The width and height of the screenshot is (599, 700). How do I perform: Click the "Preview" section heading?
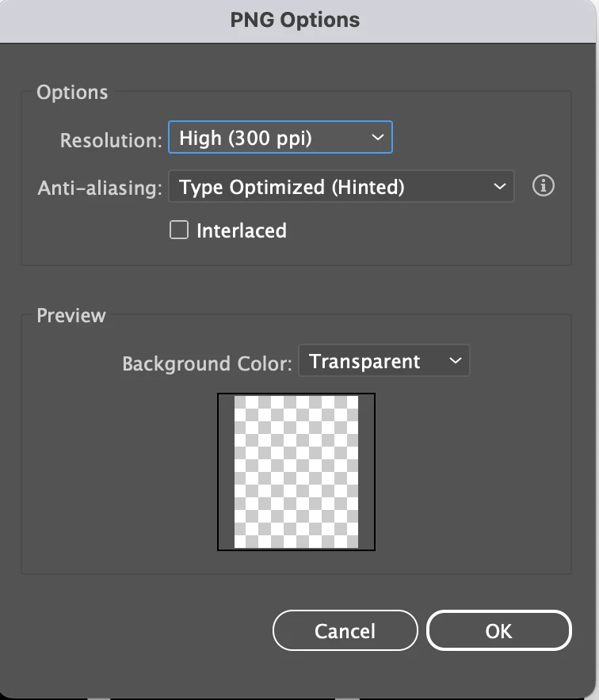(71, 316)
